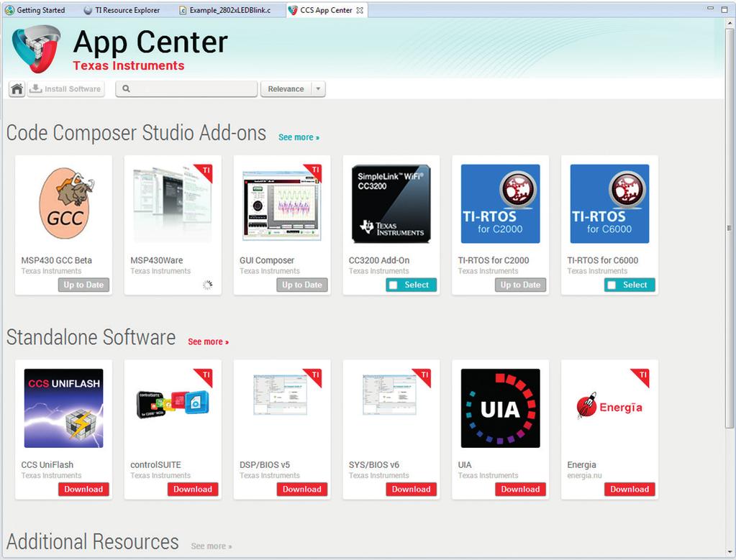Viewport: 736px width, 560px height.
Task: Focus the App Center search field
Action: tap(187, 88)
